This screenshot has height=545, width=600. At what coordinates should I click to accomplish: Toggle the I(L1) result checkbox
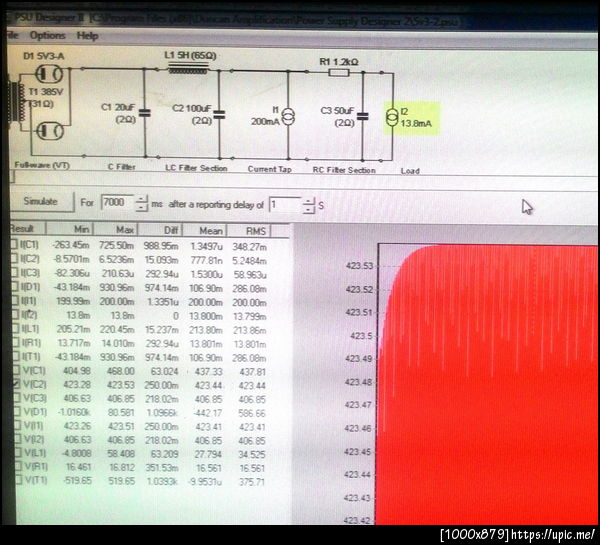point(15,328)
